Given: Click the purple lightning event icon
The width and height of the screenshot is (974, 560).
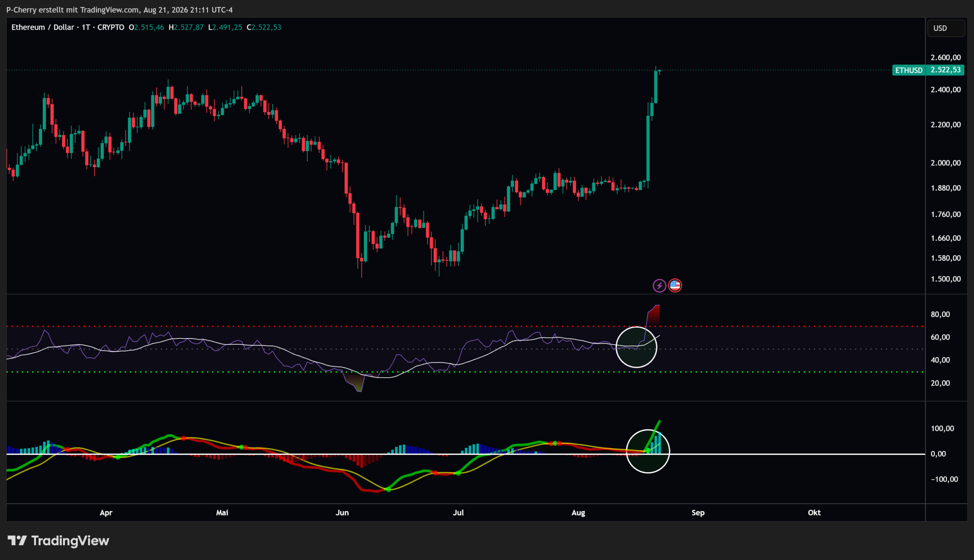Looking at the screenshot, I should click(659, 286).
